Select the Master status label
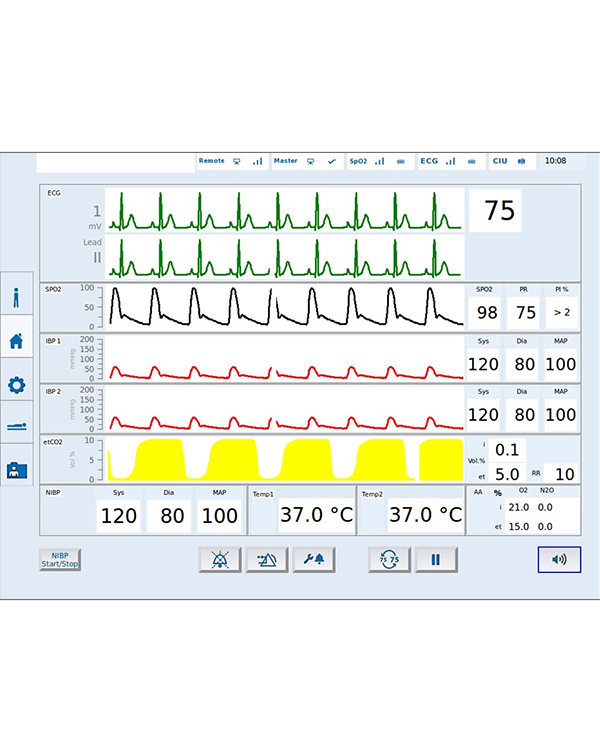This screenshot has height=752, width=600. [x=285, y=161]
